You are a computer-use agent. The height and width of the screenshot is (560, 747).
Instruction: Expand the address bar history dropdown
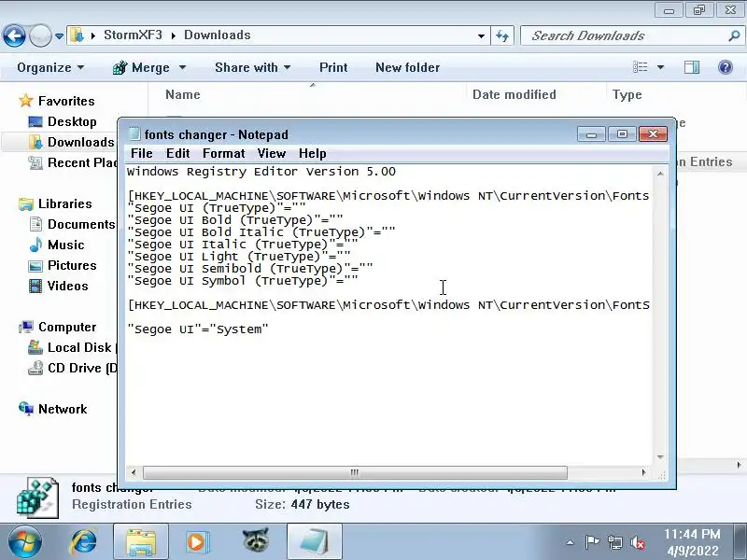[481, 35]
